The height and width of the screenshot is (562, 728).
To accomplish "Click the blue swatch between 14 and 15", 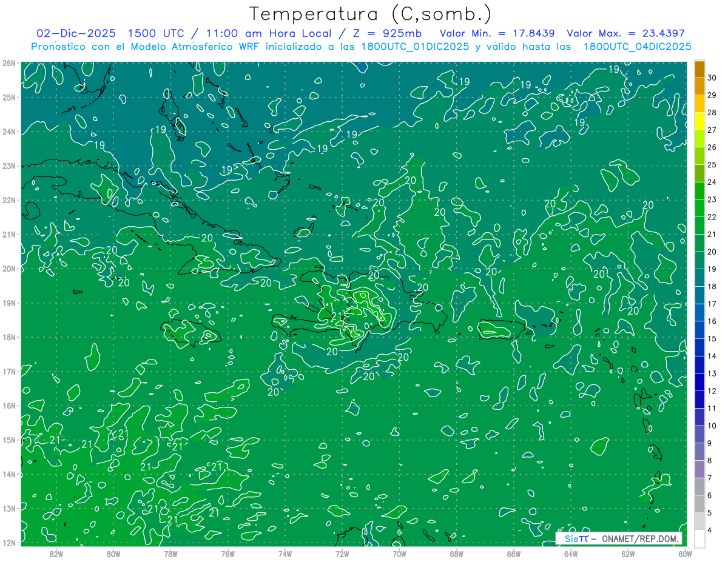I will 699,347.
